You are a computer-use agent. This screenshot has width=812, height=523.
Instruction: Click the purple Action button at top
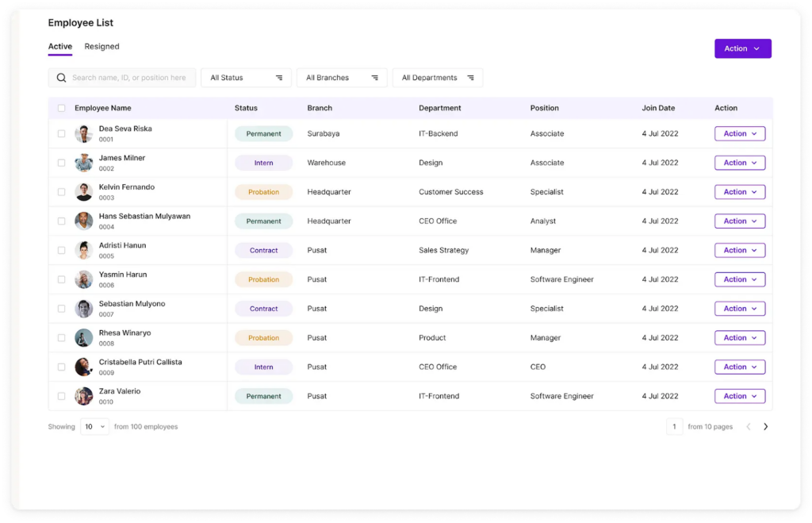coord(742,48)
